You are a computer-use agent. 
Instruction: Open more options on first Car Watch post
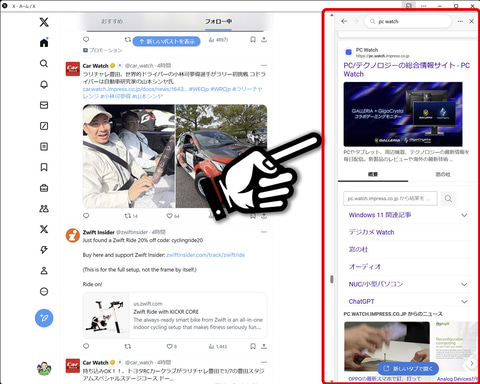point(264,65)
